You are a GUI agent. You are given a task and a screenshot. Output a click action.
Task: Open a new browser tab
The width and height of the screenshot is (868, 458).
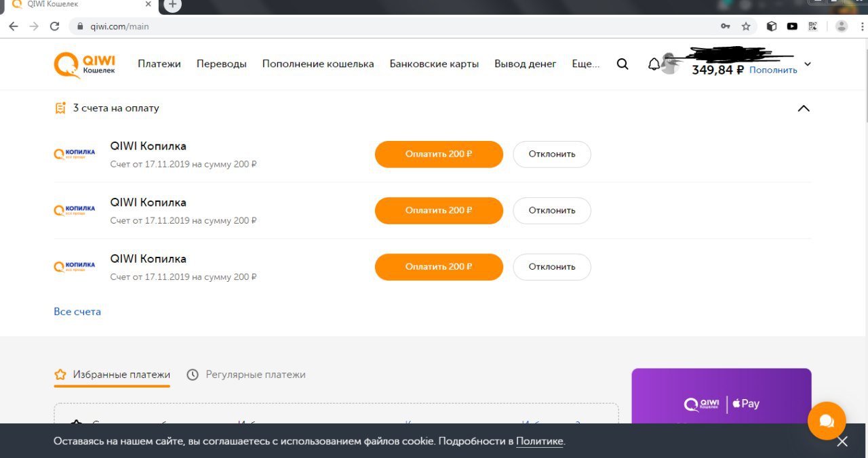(173, 5)
